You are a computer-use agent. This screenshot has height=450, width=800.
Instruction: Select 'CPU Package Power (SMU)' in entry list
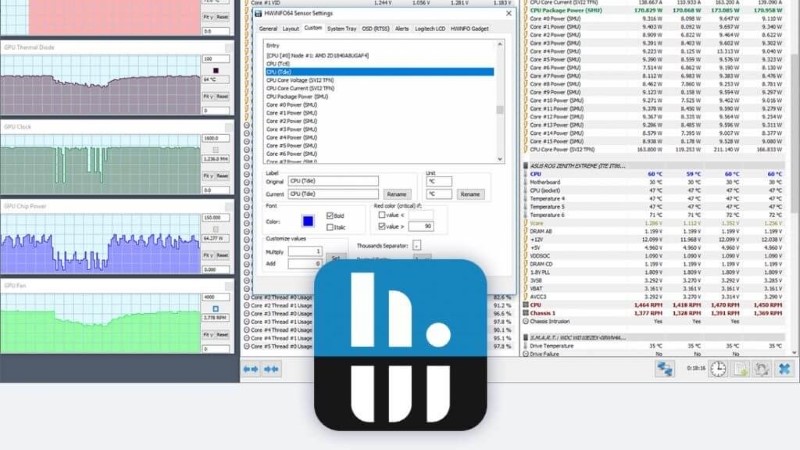[x=297, y=96]
